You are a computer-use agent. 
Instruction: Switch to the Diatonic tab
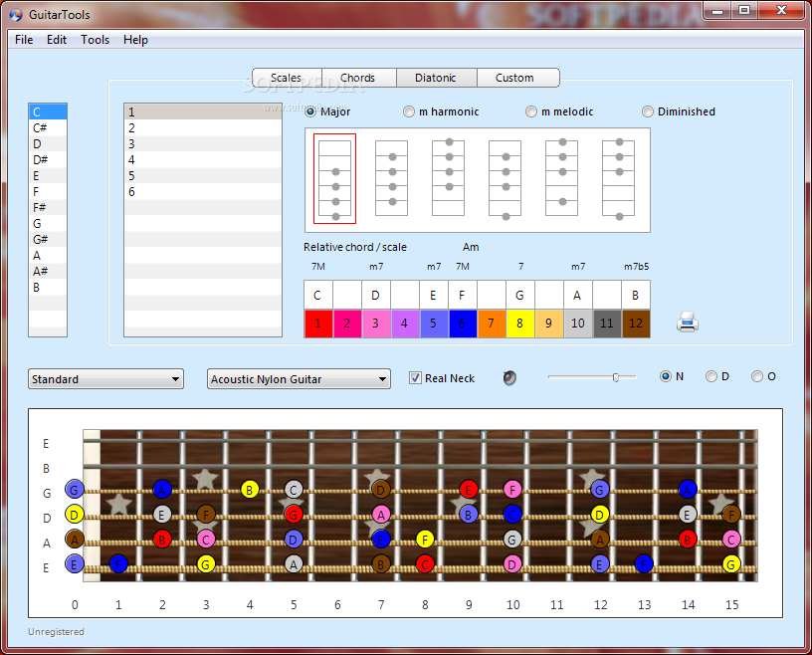coord(436,78)
